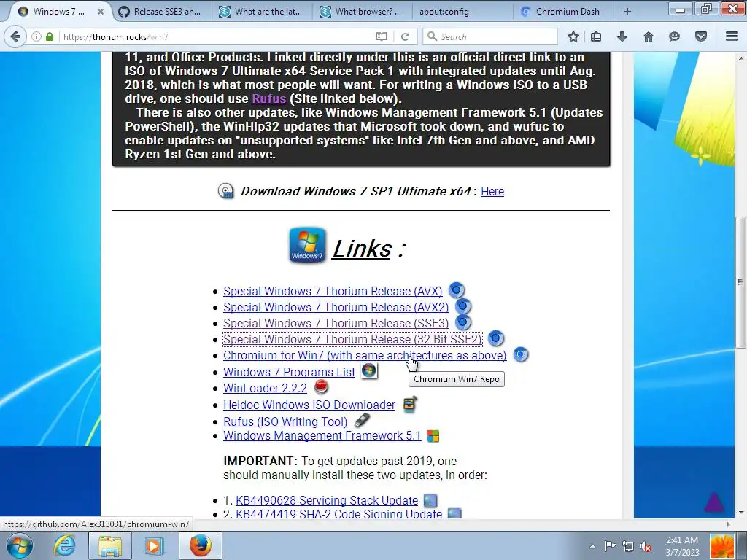Click the muted volume tray icon
The image size is (747, 560).
(x=646, y=546)
